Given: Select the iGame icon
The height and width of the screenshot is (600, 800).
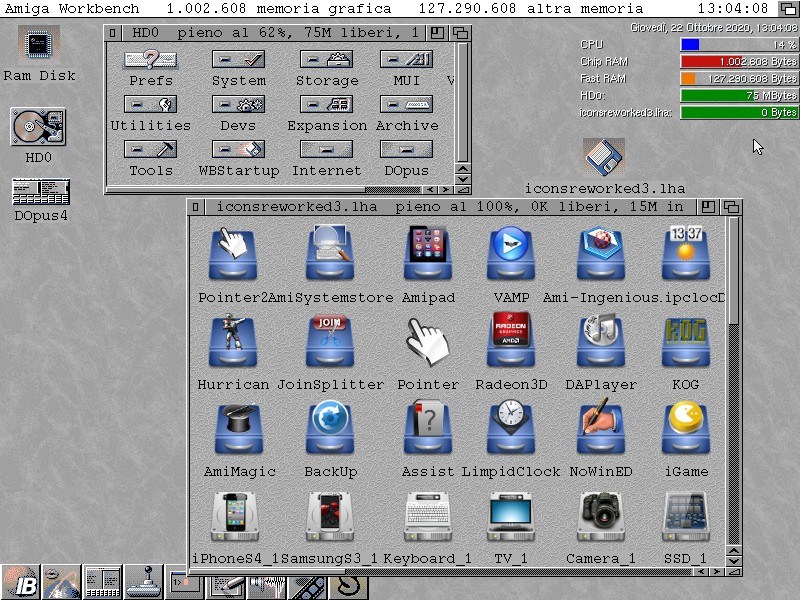Looking at the screenshot, I should 686,428.
